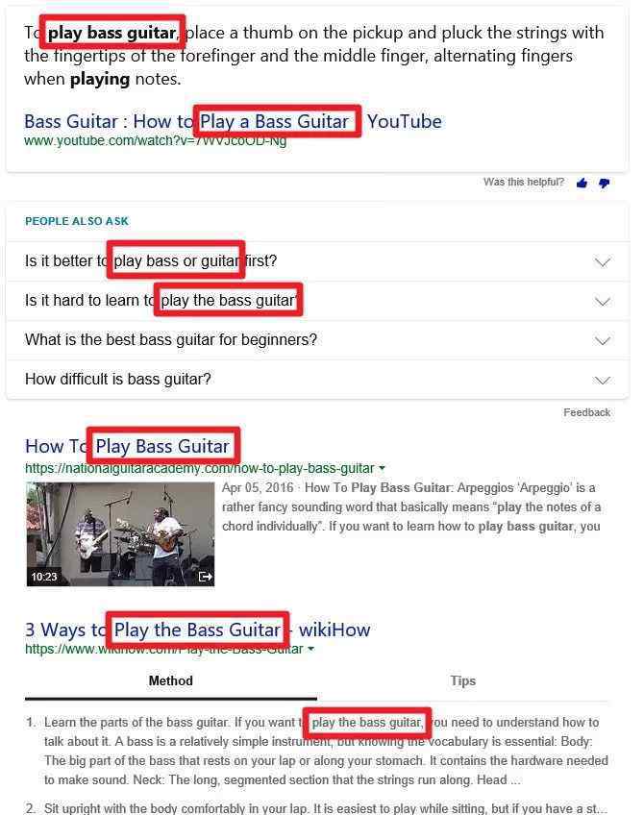Screen dimensions: 644x815
Task: Switch to the Tips tab
Action: (x=462, y=680)
